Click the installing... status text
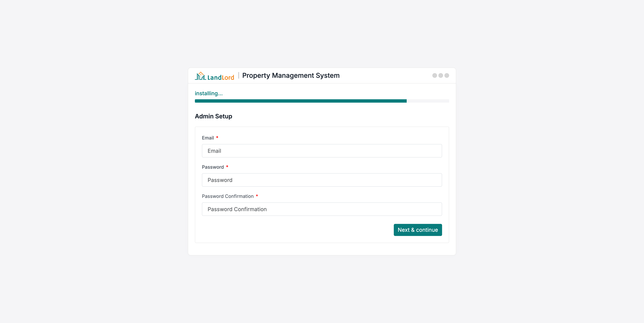Screen dimensions: 644x323 pyautogui.click(x=208, y=94)
